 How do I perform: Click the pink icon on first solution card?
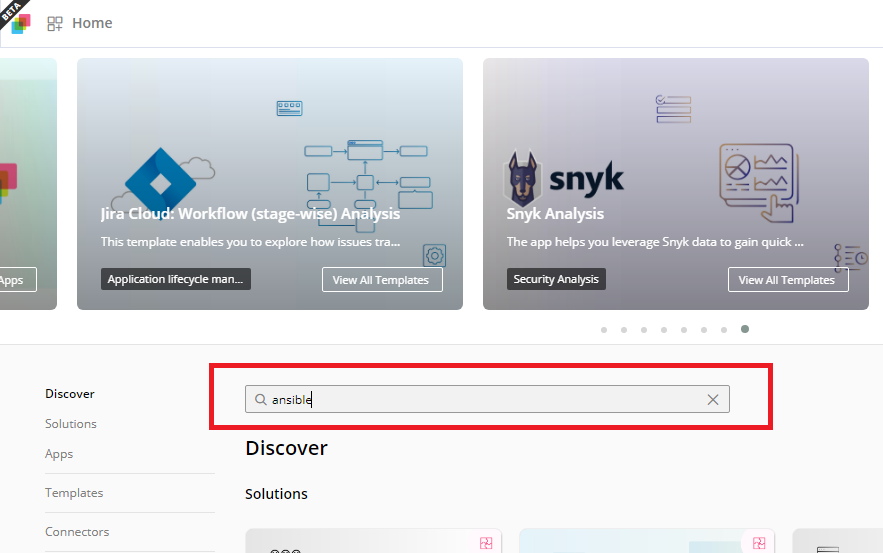click(486, 543)
